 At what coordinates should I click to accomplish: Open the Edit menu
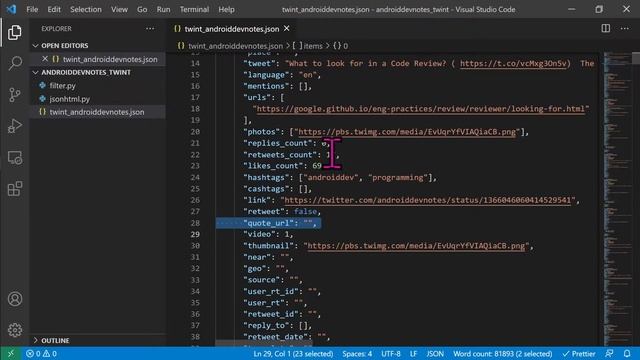pos(54,9)
